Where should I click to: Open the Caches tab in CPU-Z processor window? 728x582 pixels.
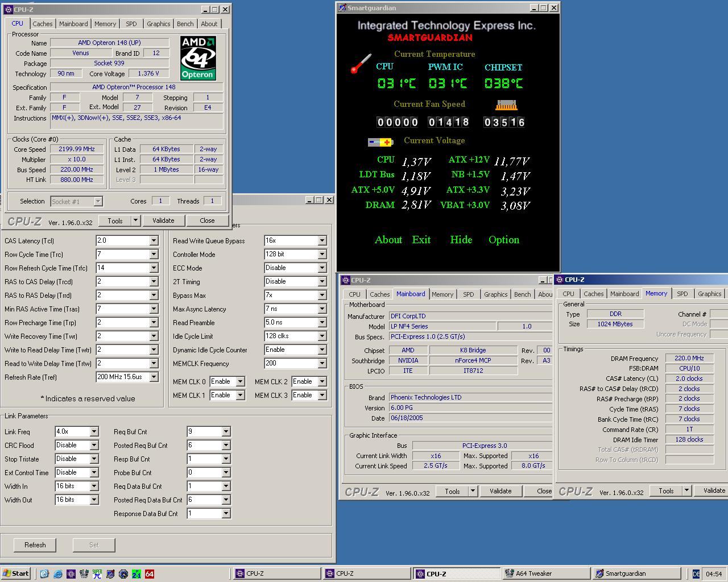(42, 24)
